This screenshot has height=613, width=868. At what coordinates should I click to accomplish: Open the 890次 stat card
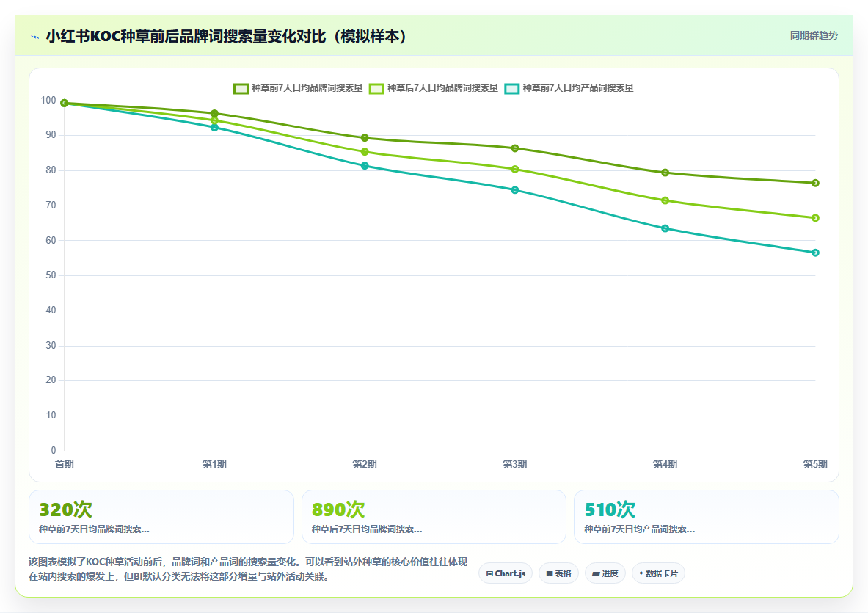pos(434,517)
